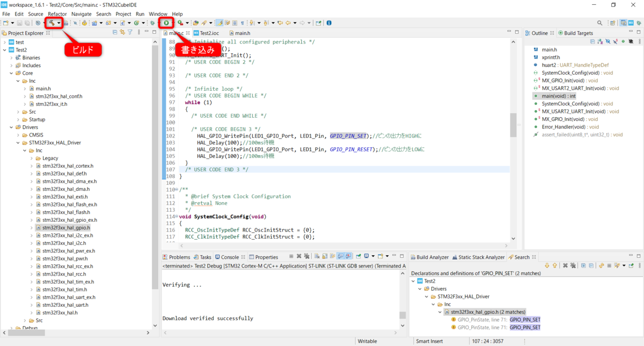
Task: Click Clear Console icon
Action: click(317, 257)
